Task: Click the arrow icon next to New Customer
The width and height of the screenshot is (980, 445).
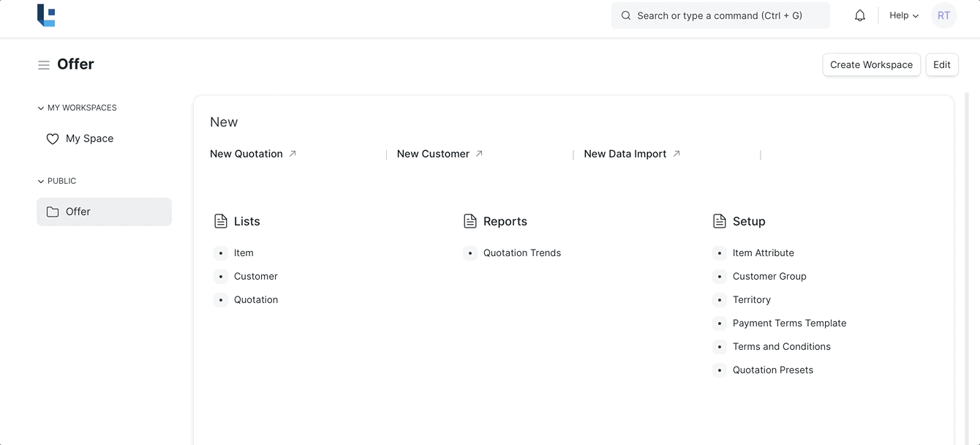Action: (x=479, y=154)
